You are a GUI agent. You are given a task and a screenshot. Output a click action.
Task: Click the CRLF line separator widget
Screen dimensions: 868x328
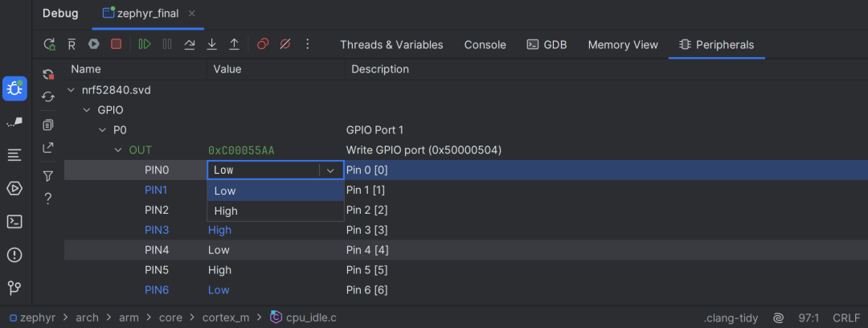[x=847, y=318]
